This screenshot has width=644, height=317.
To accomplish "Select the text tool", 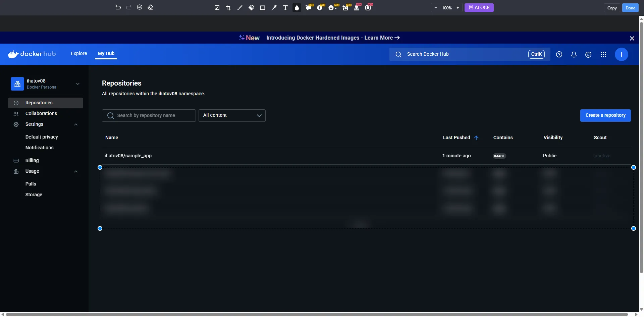I will click(x=285, y=8).
